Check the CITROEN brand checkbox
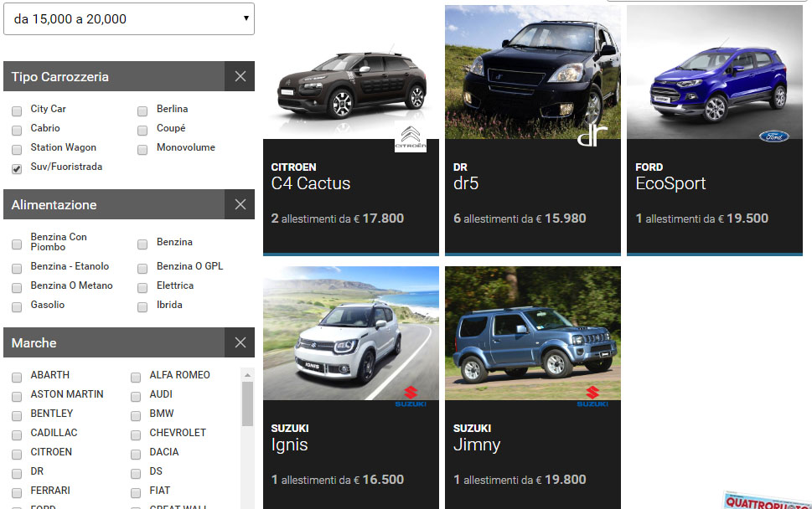812x509 pixels. 17,455
